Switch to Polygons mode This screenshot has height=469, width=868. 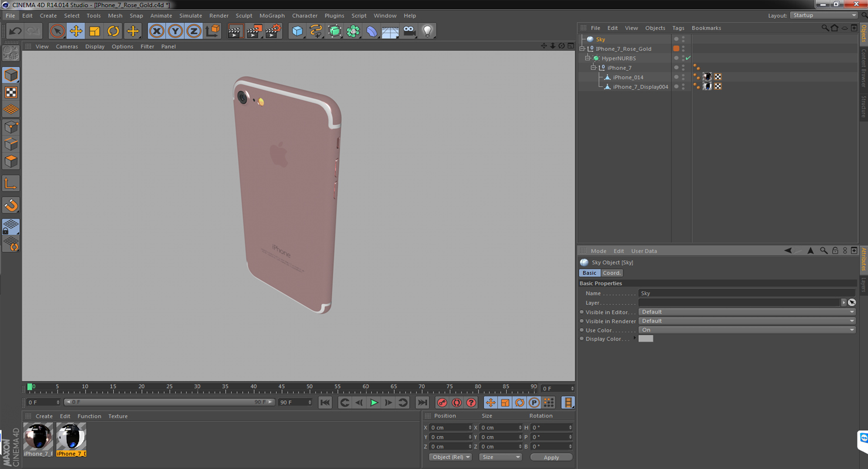(11, 161)
